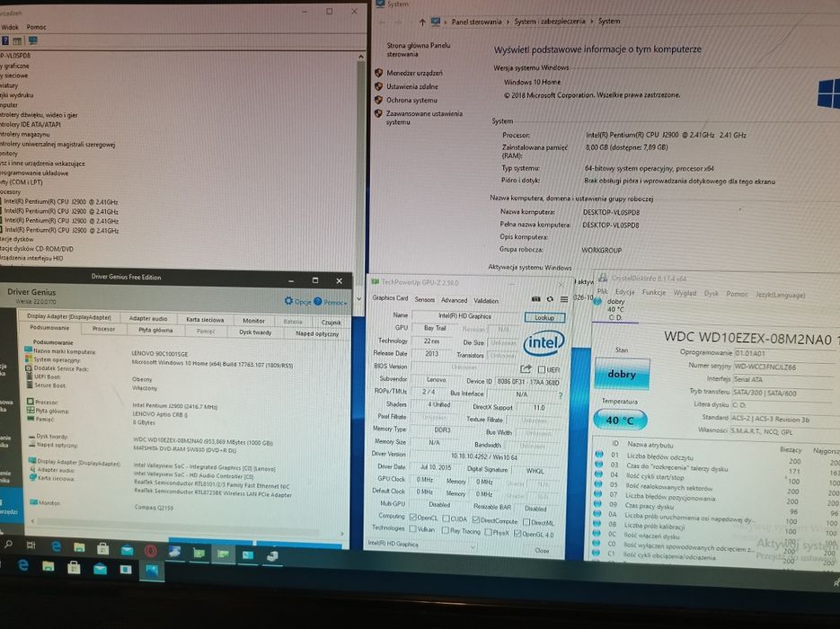This screenshot has height=629, width=840.
Task: Click the Windows logo in System window
Action: pos(828,93)
